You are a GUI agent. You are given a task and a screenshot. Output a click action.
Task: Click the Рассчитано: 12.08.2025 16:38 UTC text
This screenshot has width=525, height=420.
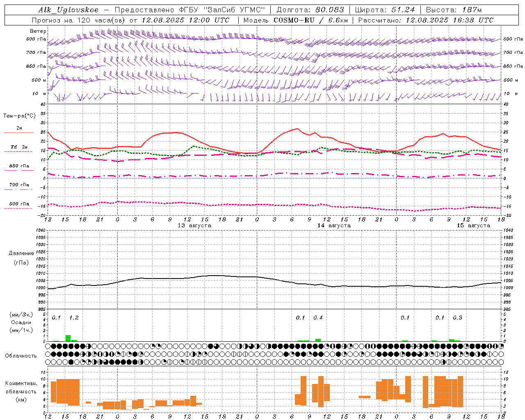click(x=426, y=20)
